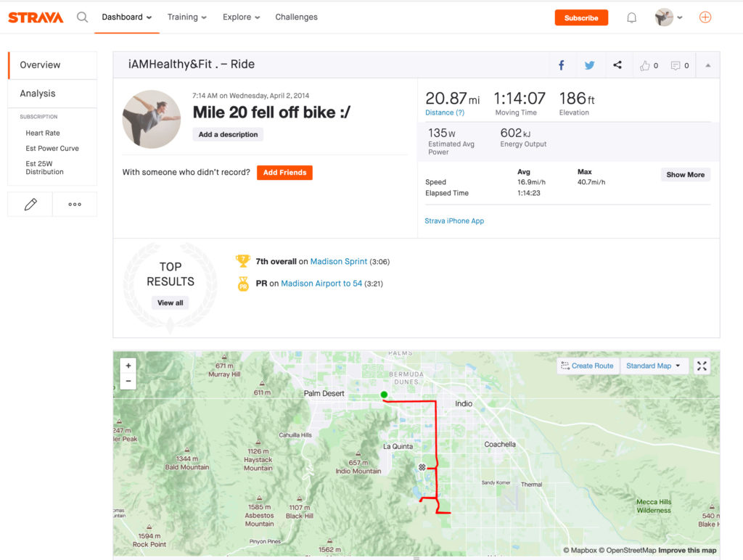Click the orange plus upload icon

tap(705, 17)
